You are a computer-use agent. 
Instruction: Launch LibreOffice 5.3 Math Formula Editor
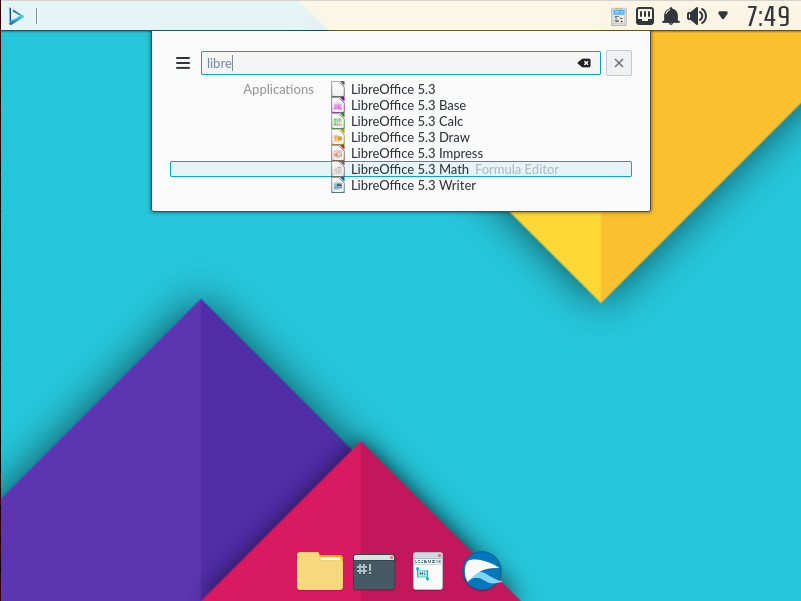409,169
